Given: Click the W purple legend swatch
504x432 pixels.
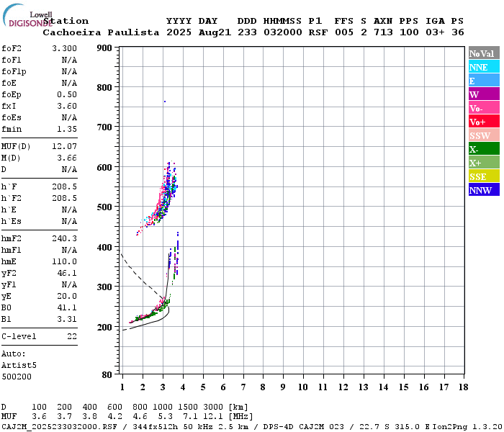Looking at the screenshot, I should (x=484, y=94).
